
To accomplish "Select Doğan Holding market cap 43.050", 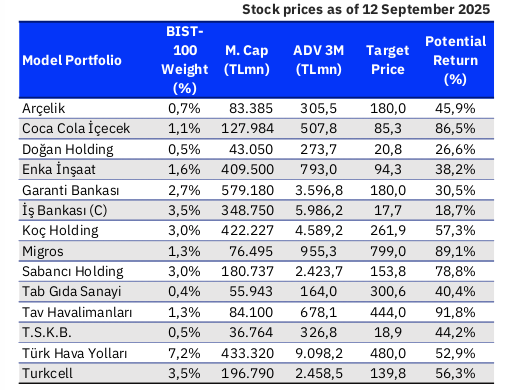I will [x=251, y=149].
